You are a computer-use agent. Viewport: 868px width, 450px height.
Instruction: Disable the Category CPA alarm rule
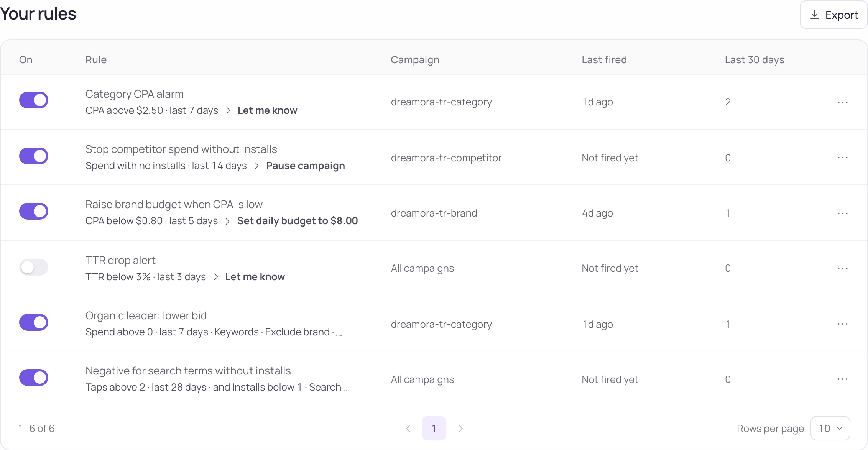(x=34, y=100)
